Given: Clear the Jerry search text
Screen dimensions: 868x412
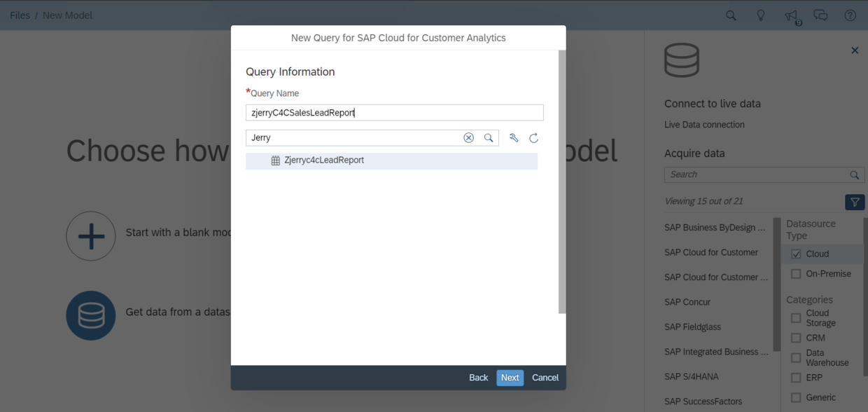Looking at the screenshot, I should 469,138.
